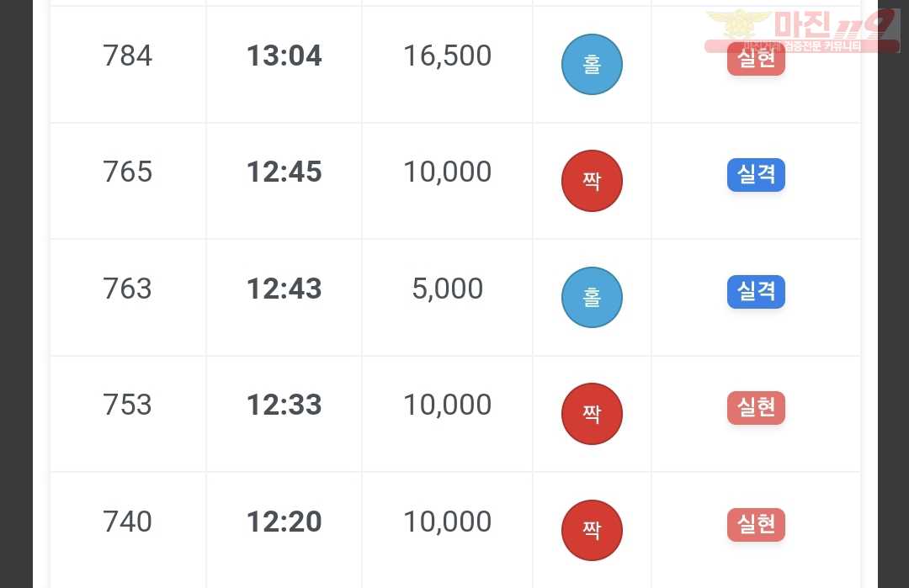Click the red 짝 circle in row 765
Viewport: 909px width, 588px height.
click(592, 181)
